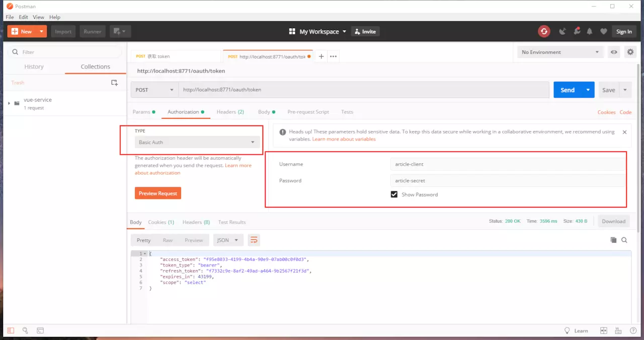
Task: Toggle sidebar icon in status bar
Action: [11, 330]
